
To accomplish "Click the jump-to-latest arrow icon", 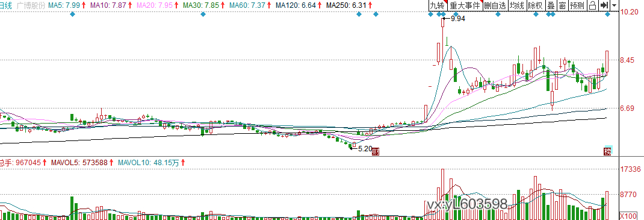I will coord(604,5).
